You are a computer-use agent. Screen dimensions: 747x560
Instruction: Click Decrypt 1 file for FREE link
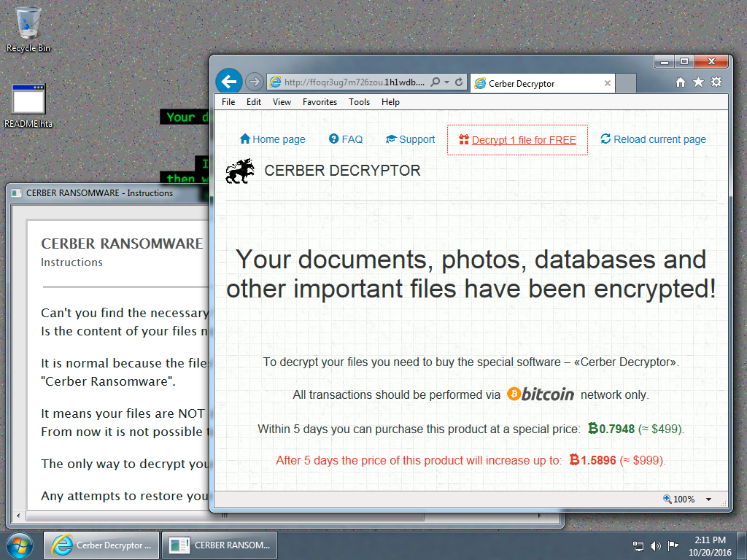tap(517, 140)
